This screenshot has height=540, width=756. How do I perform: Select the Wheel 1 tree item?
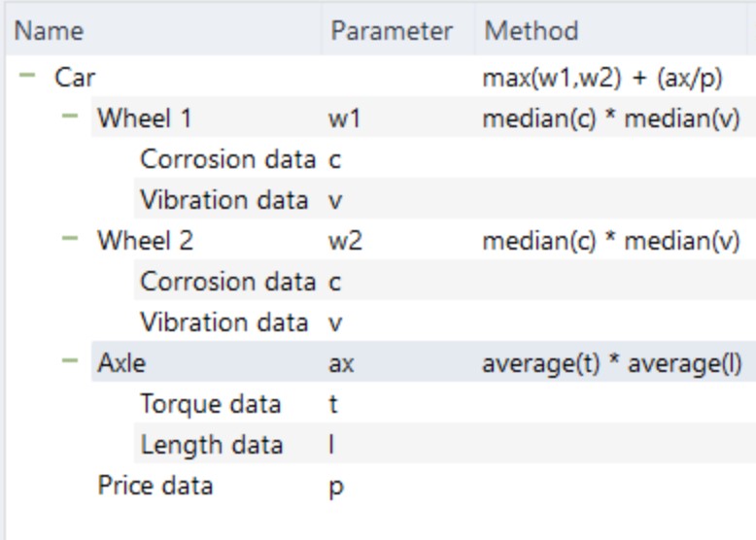[x=144, y=118]
